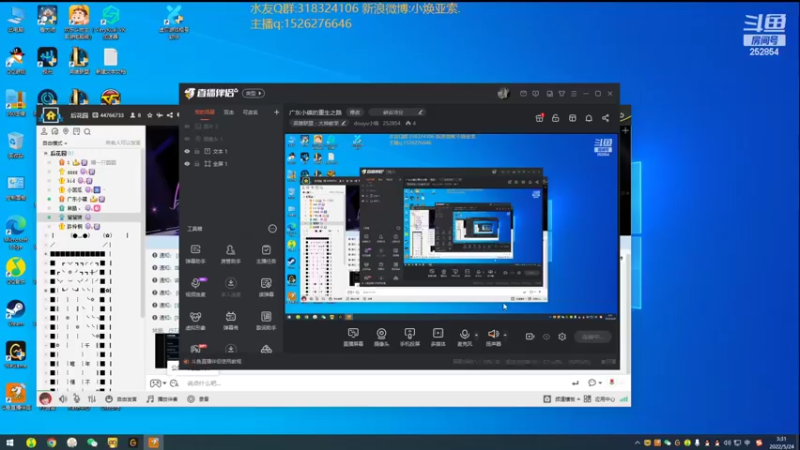
Task: Open the 读弹幕 tool
Action: [x=266, y=287]
